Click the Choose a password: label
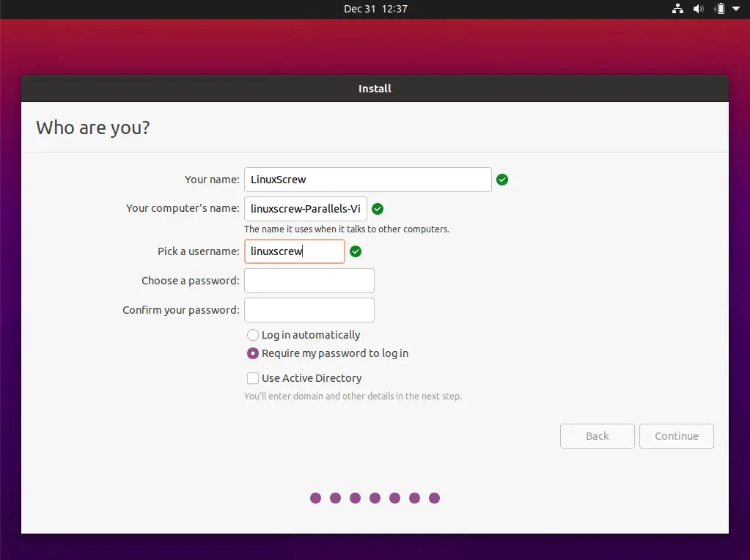 pyautogui.click(x=191, y=281)
